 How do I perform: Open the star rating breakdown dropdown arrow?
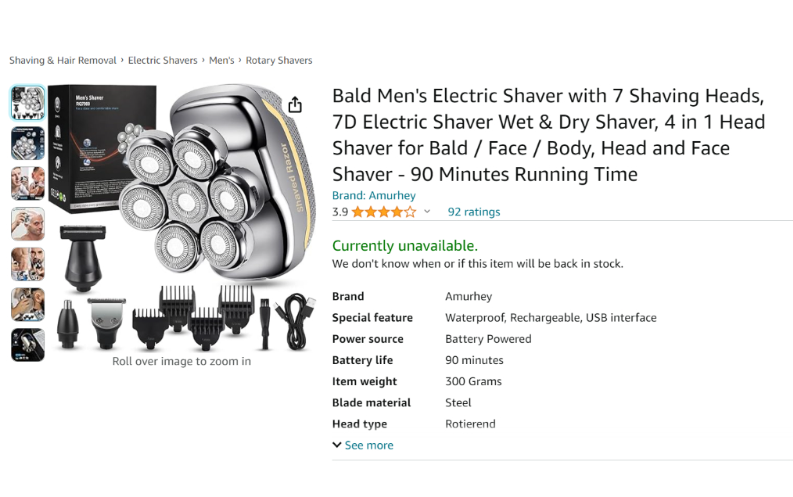(427, 211)
